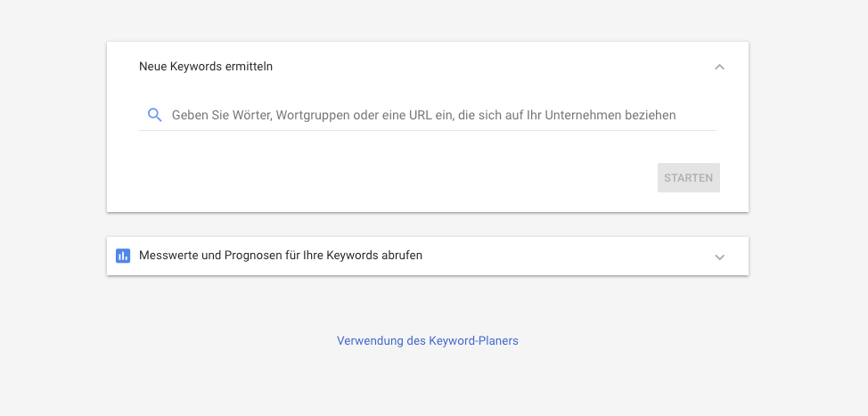Click the STARTEN button
868x416 pixels.
(689, 177)
